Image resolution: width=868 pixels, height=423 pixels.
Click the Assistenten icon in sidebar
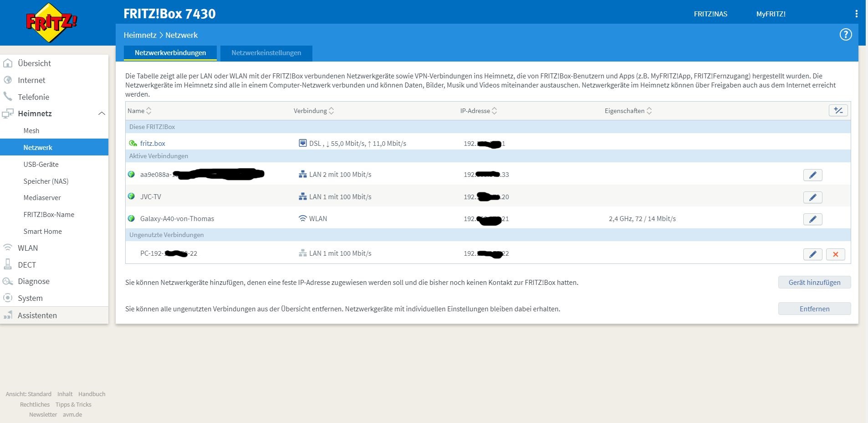click(x=8, y=315)
